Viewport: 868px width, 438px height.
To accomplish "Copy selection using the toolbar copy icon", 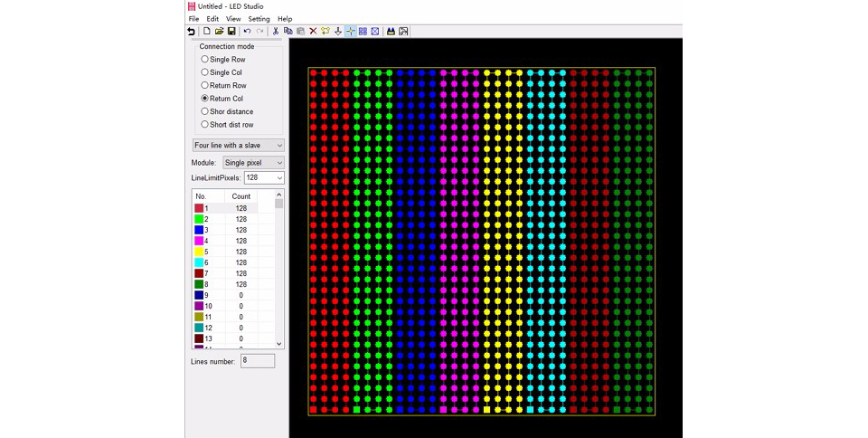I will click(x=288, y=32).
